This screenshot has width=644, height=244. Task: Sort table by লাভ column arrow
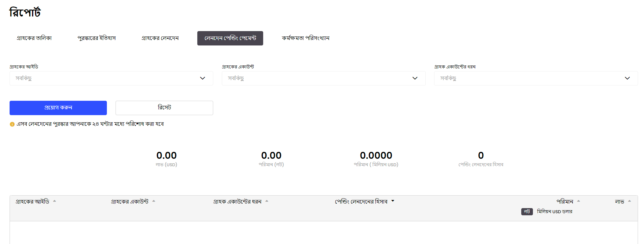coord(630,201)
